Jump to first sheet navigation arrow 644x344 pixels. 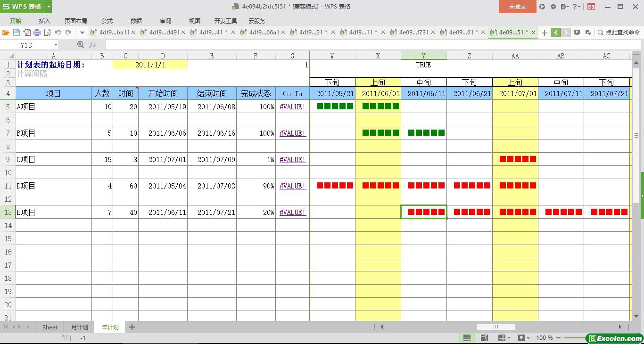click(x=6, y=327)
